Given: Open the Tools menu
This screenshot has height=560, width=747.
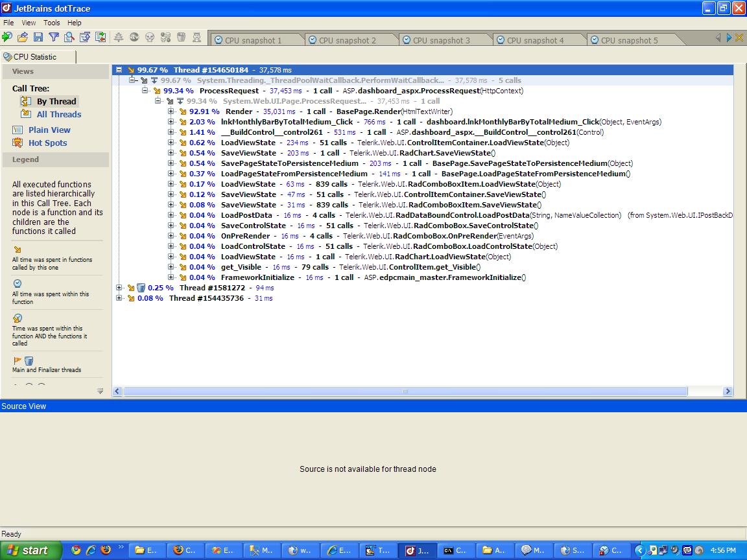Looking at the screenshot, I should (51, 23).
